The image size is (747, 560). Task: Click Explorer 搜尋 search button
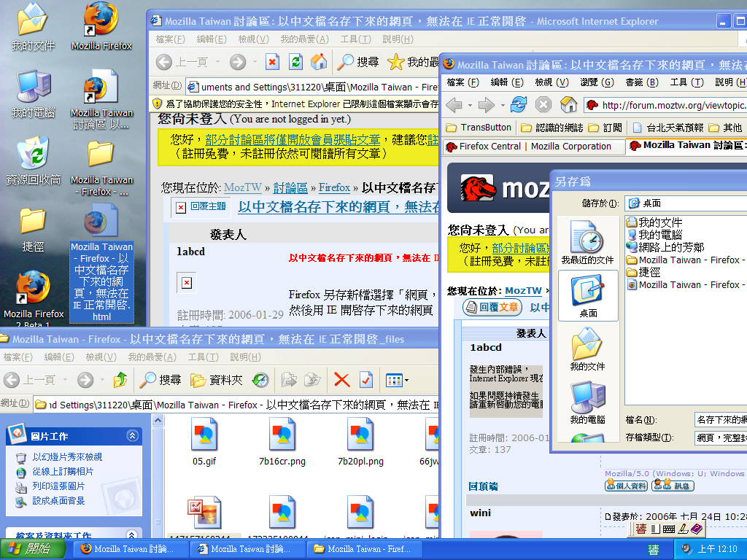point(160,380)
